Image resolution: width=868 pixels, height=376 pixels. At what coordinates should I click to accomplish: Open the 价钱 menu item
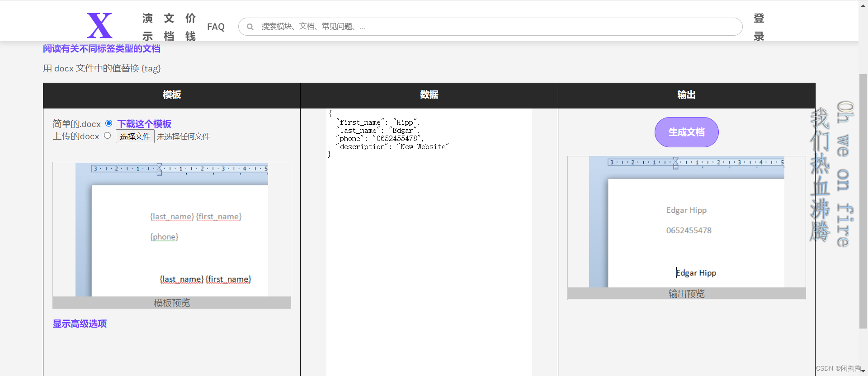190,27
